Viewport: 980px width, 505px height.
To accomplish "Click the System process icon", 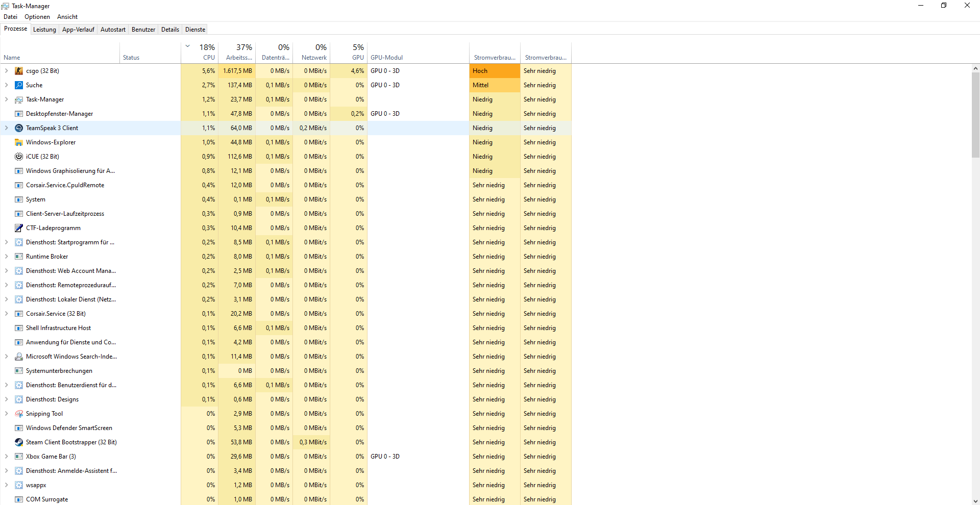I will (x=19, y=199).
